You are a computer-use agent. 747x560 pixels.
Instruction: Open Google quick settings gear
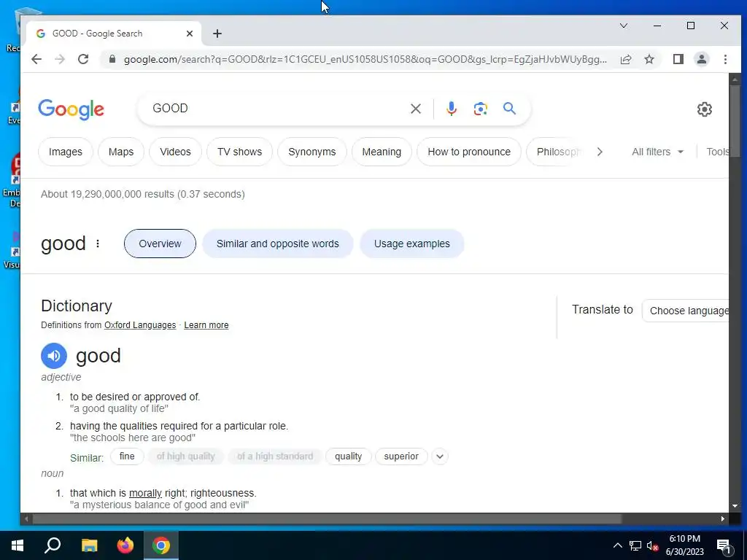pyautogui.click(x=704, y=109)
